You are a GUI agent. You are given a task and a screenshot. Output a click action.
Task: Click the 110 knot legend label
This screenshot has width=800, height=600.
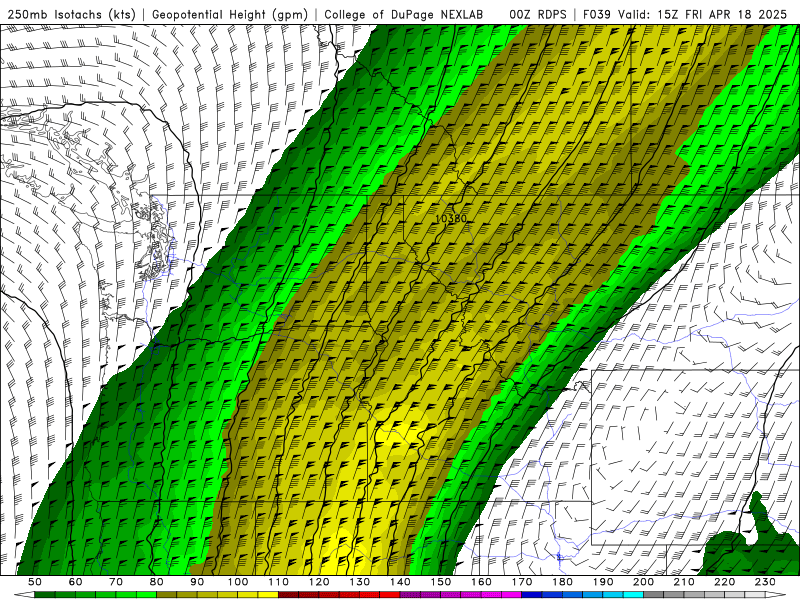(x=278, y=582)
